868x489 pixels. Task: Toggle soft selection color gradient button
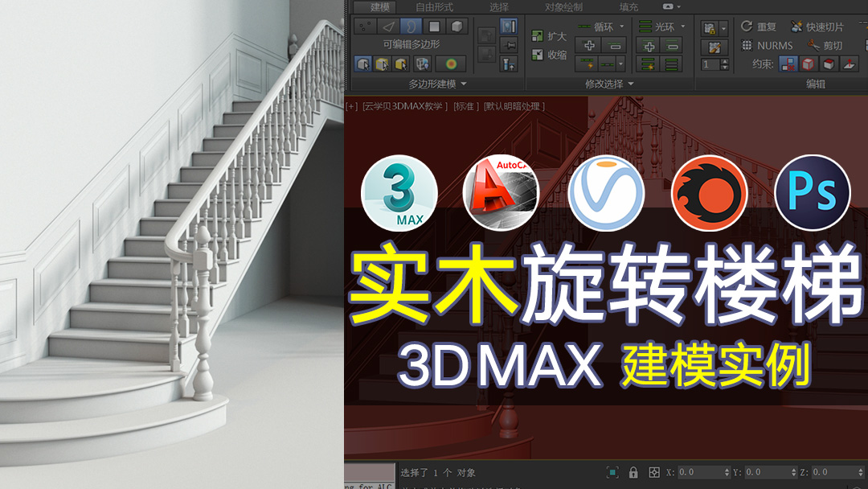[451, 64]
